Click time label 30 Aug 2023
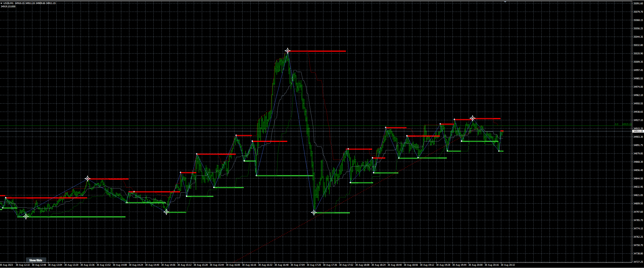This screenshot has height=268, width=644. coord(6,265)
